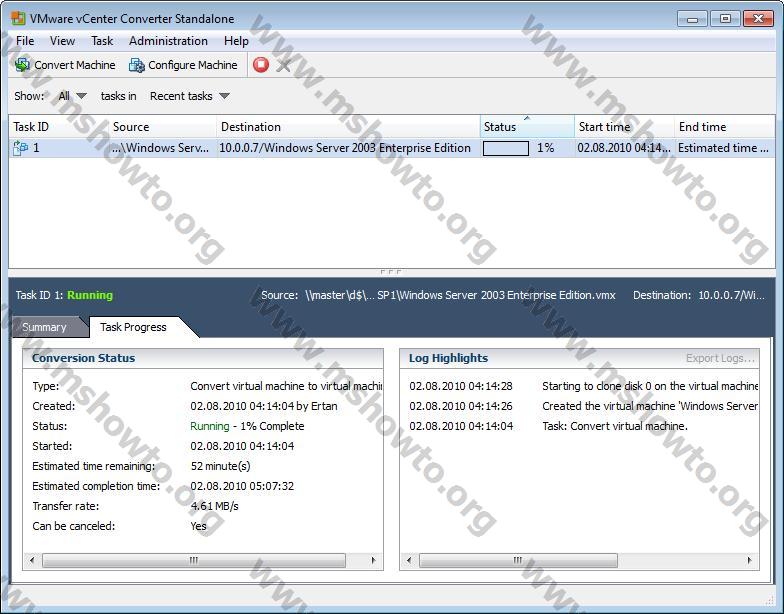784x614 pixels.
Task: Click the task 1 row icon
Action: tap(20, 148)
